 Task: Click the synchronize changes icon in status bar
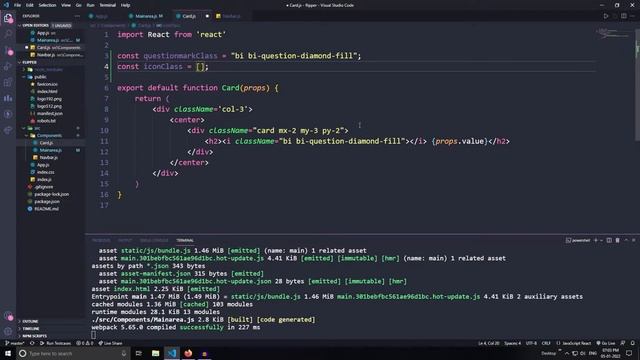click(x=32, y=343)
